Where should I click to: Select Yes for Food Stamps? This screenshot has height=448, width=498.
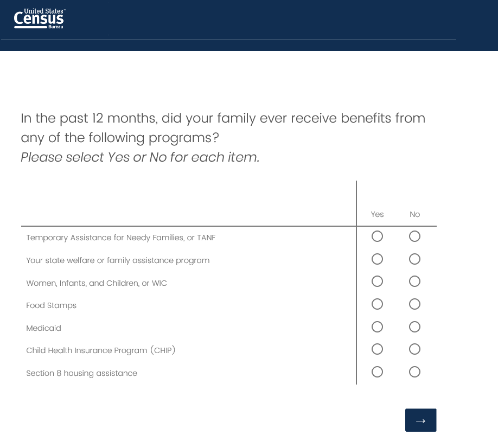coord(378,304)
